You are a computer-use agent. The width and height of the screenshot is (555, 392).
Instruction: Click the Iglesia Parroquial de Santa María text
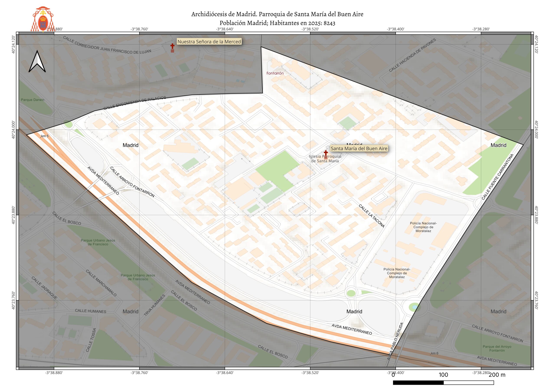[x=325, y=159]
